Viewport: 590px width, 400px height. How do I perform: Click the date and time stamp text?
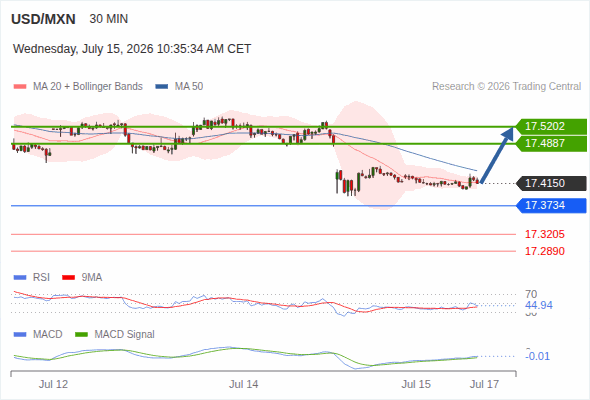click(132, 49)
